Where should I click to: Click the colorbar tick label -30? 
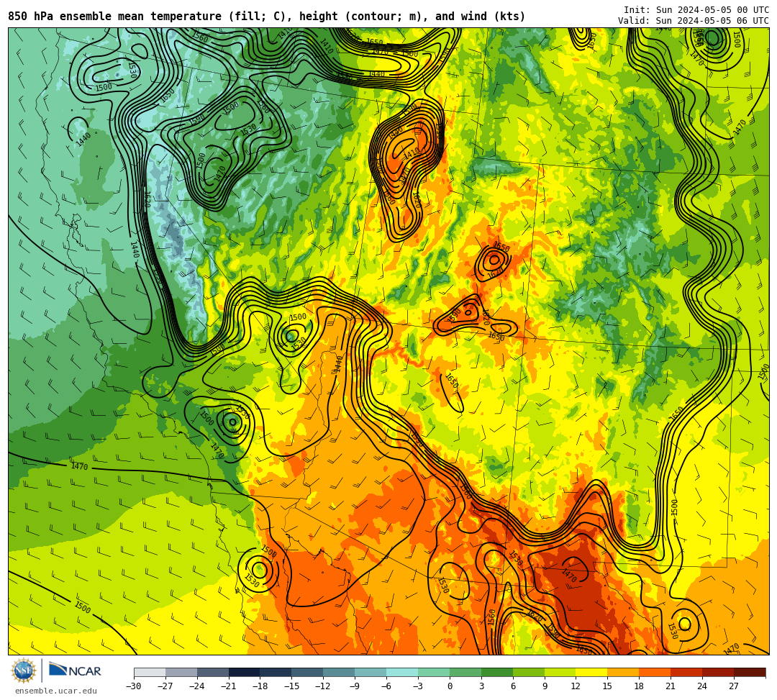(x=134, y=686)
